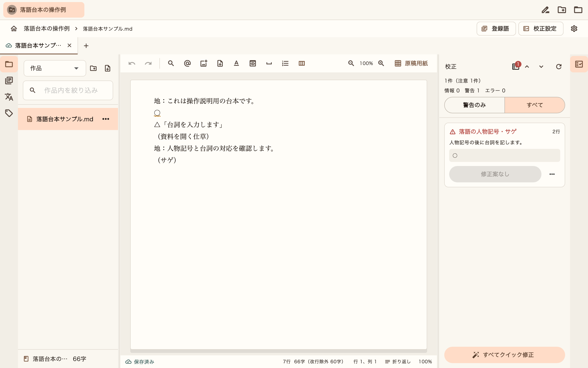Open more options for 落語台本サンプル.md
The height and width of the screenshot is (368, 588).
pos(106,119)
